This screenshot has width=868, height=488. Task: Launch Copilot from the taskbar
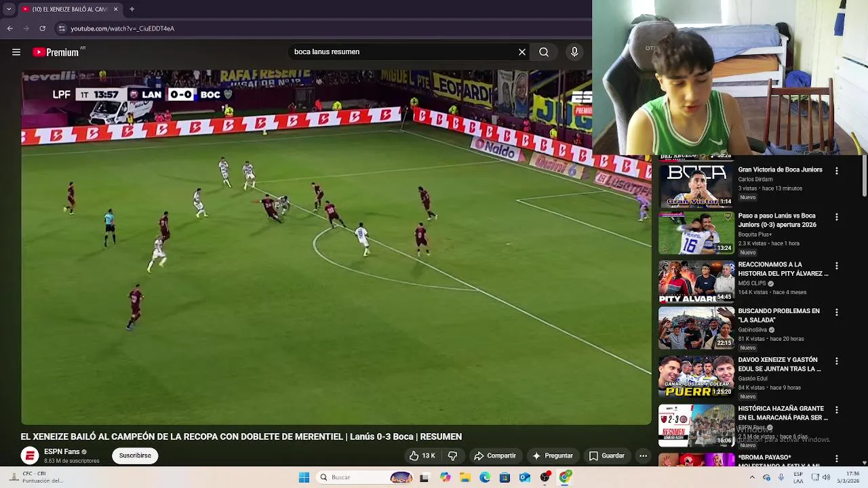point(445,478)
